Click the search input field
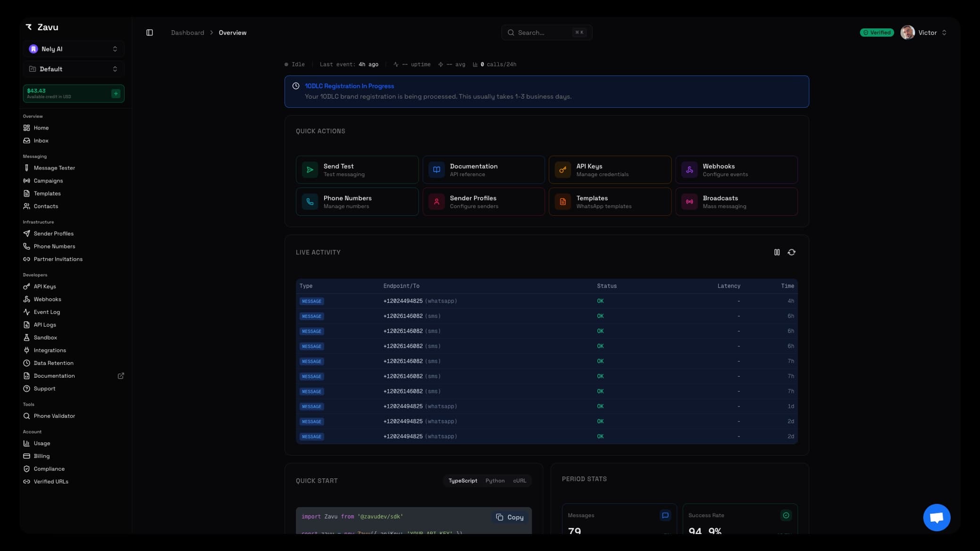The width and height of the screenshot is (980, 551). (x=546, y=33)
